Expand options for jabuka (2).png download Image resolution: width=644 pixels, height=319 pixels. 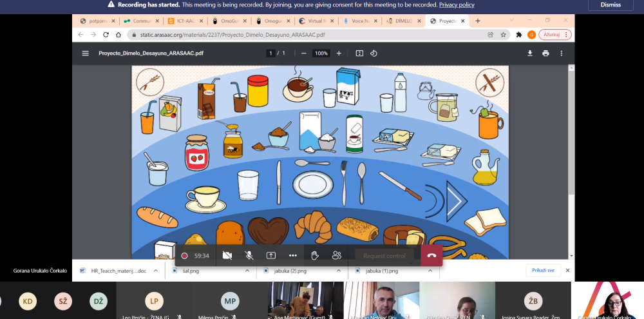click(x=339, y=271)
